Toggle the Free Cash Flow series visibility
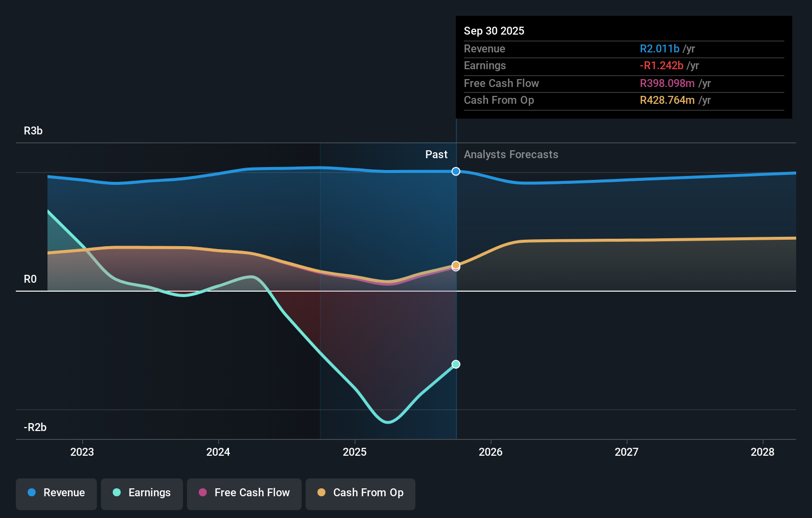This screenshot has height=518, width=812. [x=244, y=493]
